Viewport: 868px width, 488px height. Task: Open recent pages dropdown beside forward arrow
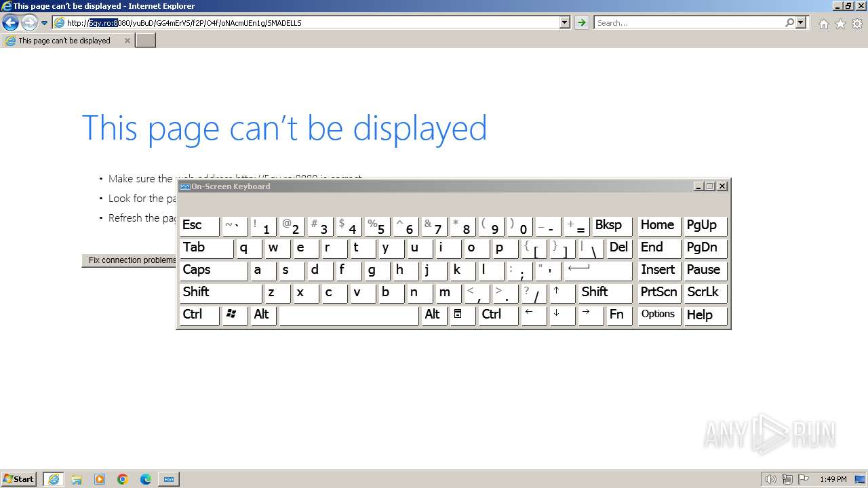click(45, 23)
